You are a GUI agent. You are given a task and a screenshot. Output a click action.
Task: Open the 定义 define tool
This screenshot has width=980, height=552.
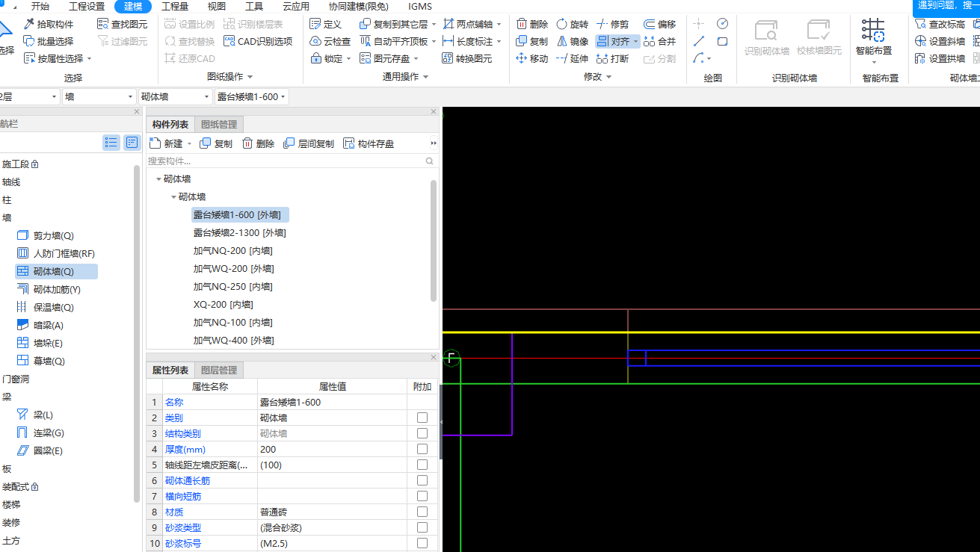tap(325, 25)
